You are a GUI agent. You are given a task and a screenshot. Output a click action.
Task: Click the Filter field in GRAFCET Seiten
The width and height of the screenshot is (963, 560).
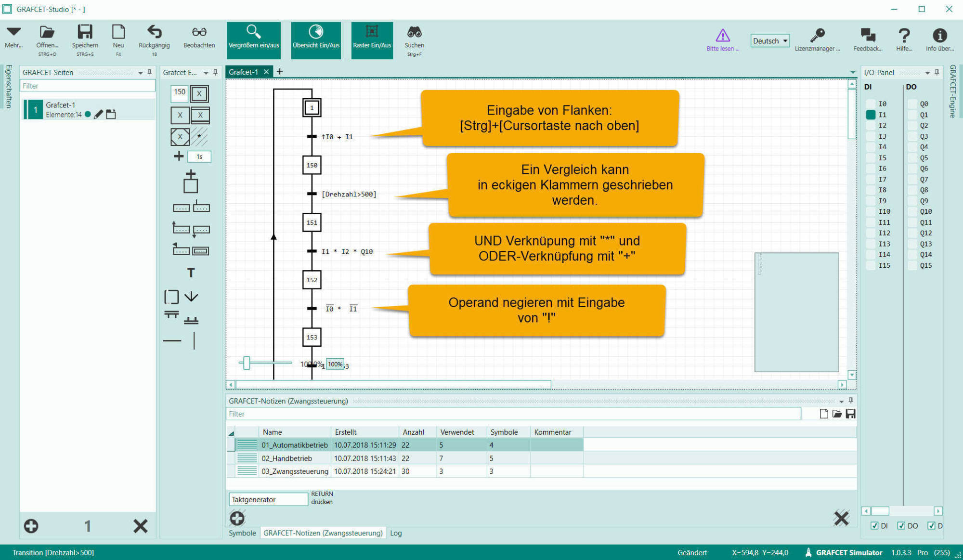[x=88, y=86]
